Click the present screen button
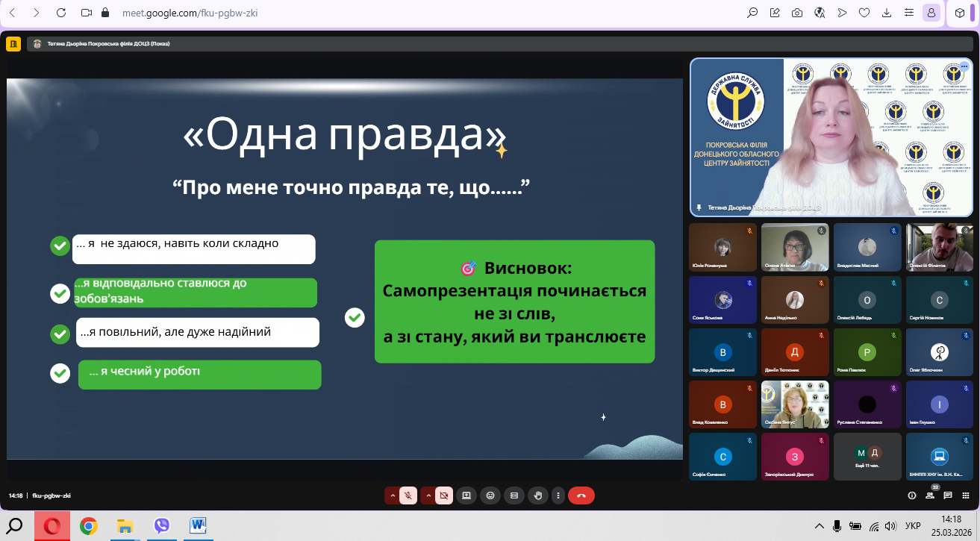980x541 pixels. point(466,495)
